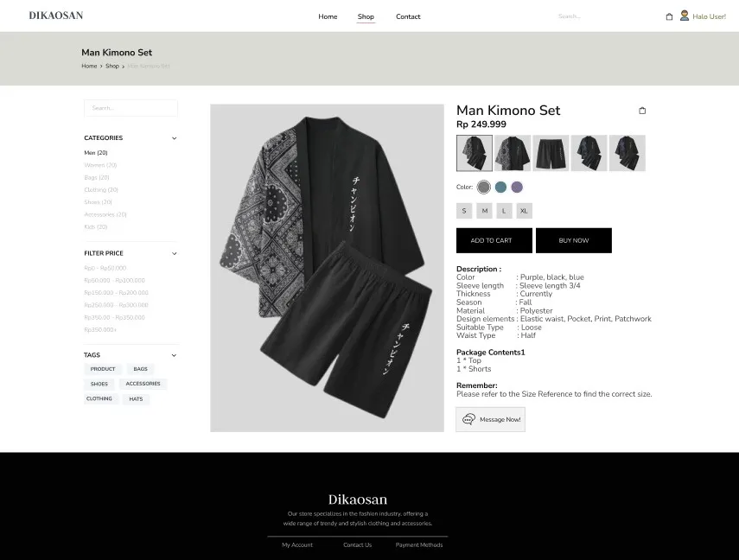The image size is (739, 560).
Task: Click the wishlist bag icon beside product title
Action: click(x=642, y=111)
